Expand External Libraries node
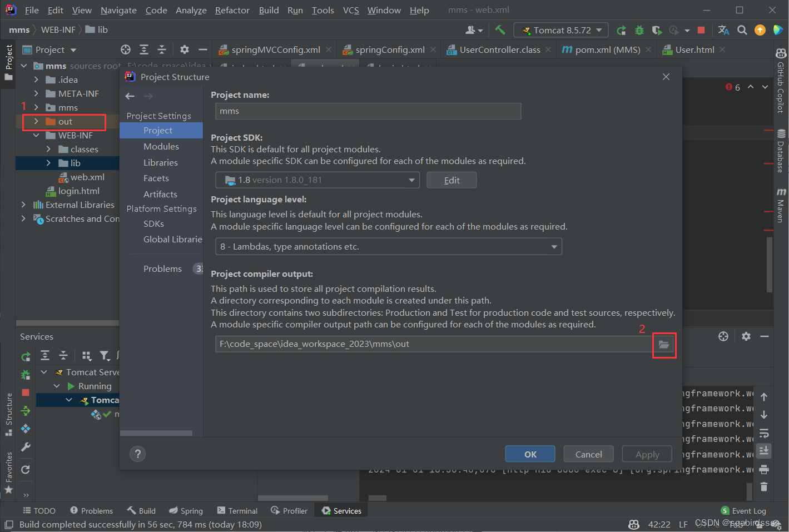 click(23, 205)
